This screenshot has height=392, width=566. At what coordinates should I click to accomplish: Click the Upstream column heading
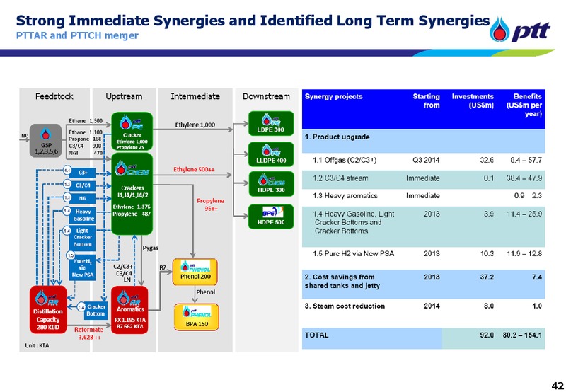coord(124,96)
